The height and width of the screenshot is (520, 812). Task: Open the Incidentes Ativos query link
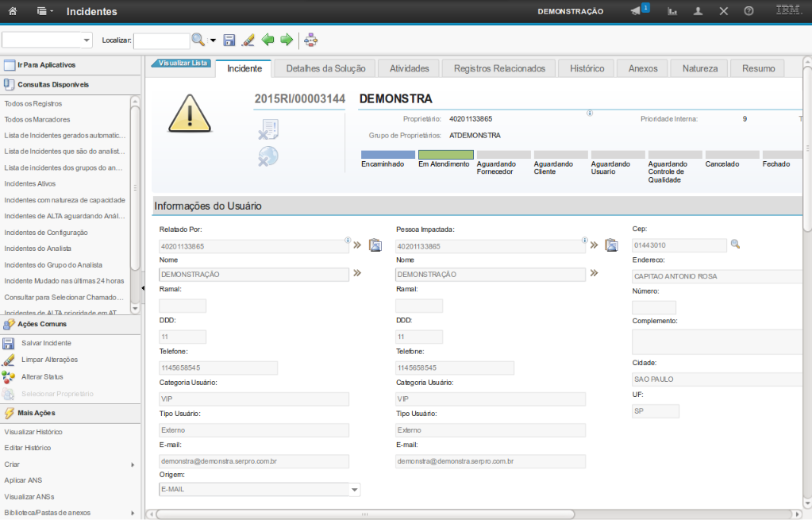pyautogui.click(x=30, y=183)
